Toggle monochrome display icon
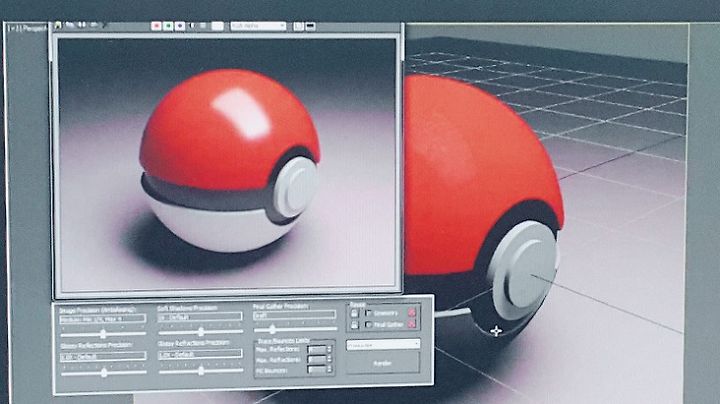The image size is (720, 404). pyautogui.click(x=203, y=26)
